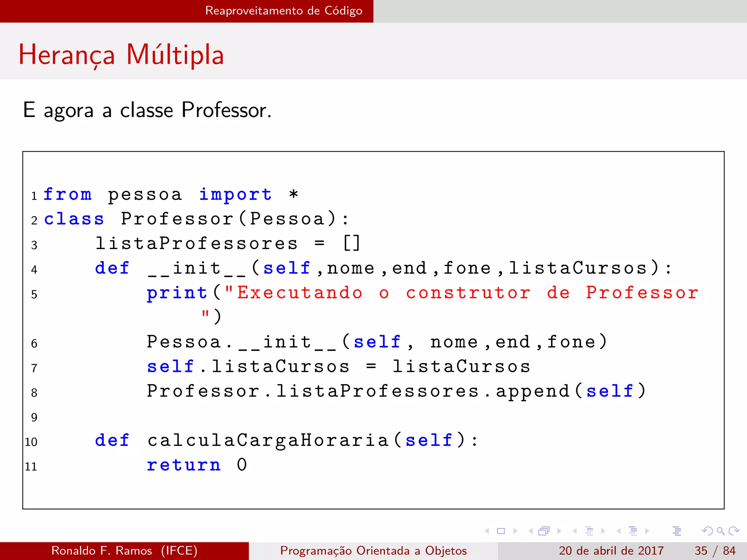This screenshot has height=560, width=747.
Task: Go to the next section arrow
Action: 647,531
